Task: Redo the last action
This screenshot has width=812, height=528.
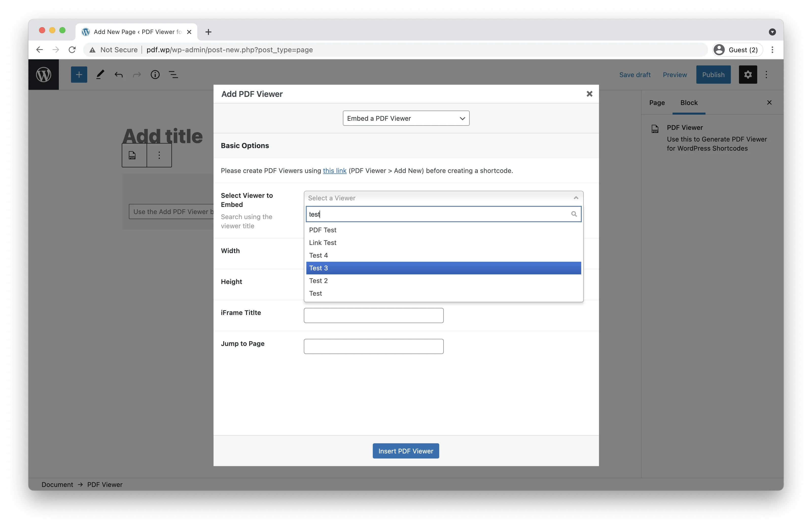Action: pyautogui.click(x=137, y=74)
